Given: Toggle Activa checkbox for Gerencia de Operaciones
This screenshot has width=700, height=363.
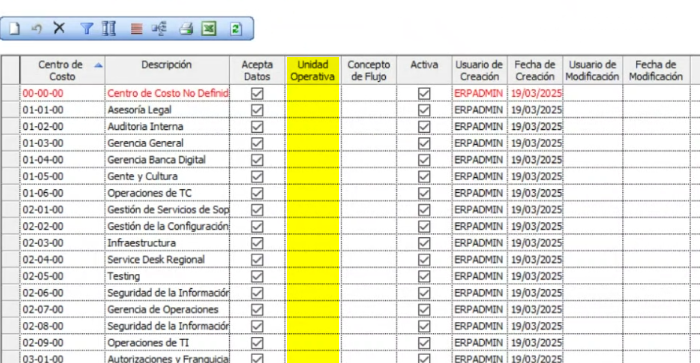Looking at the screenshot, I should [x=424, y=309].
